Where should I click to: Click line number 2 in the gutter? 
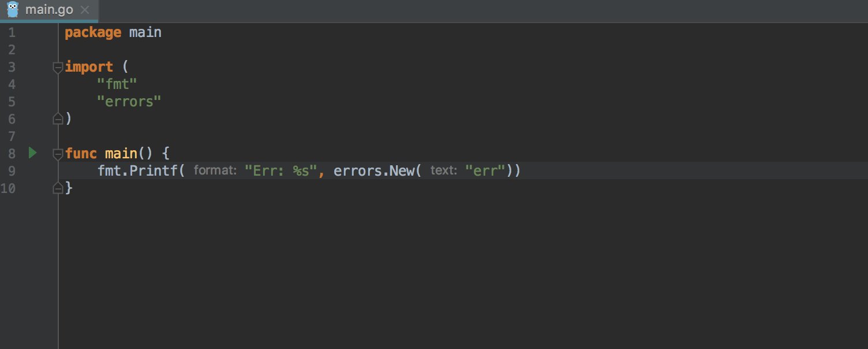tap(12, 50)
